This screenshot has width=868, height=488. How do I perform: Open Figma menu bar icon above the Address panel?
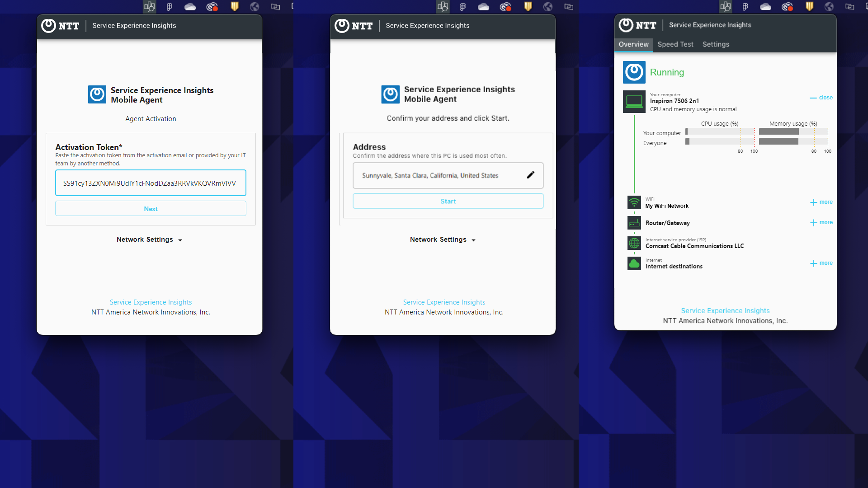[x=463, y=7]
